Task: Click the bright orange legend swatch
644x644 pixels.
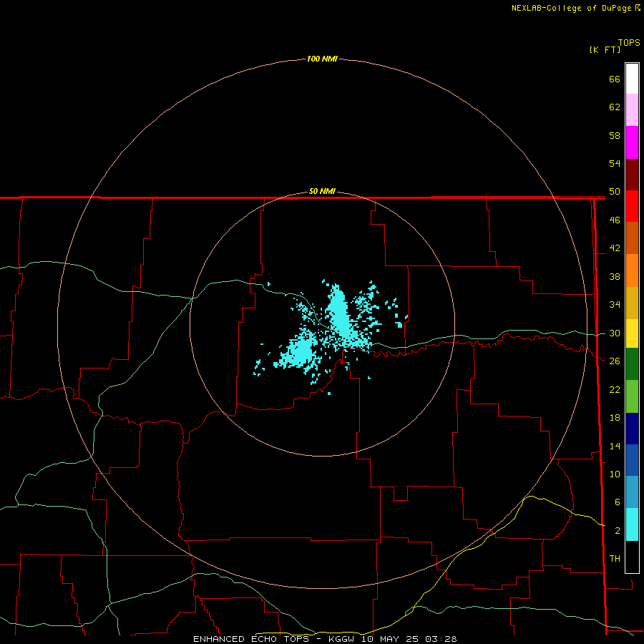Action: [632, 270]
